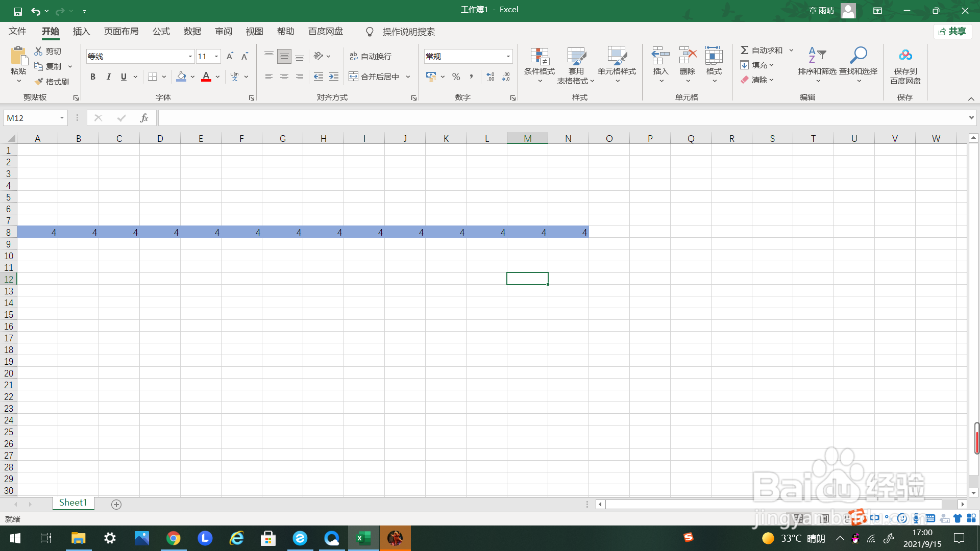
Task: Click the Increase Decimal icon
Action: coord(490,77)
